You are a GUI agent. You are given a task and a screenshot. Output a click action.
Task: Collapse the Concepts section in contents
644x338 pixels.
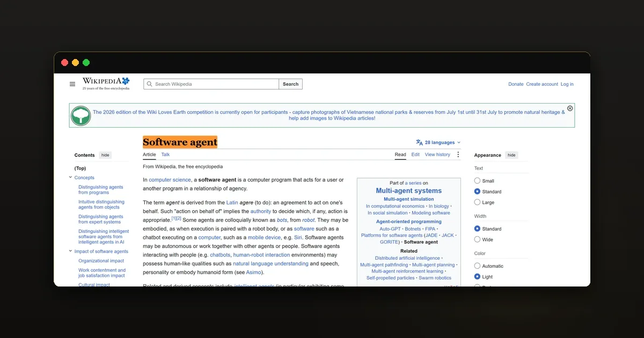click(x=70, y=178)
